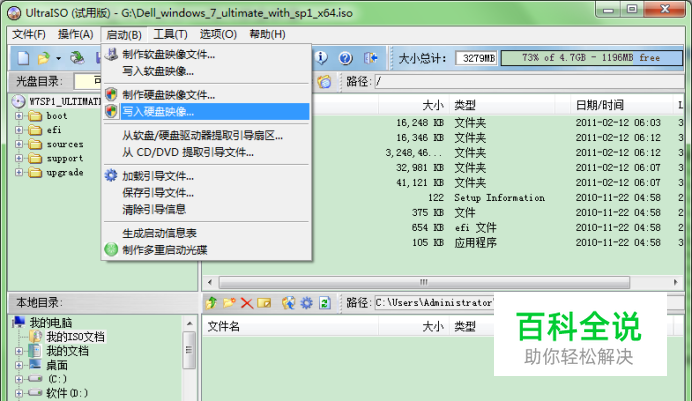692x401 pixels.
Task: Choose 保存引导文件... menu entry
Action: pyautogui.click(x=207, y=193)
